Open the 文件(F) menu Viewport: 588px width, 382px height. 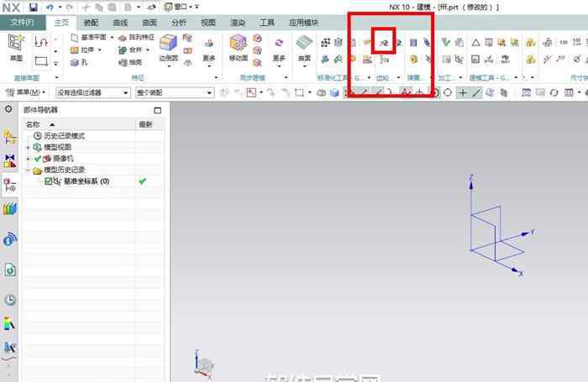pos(22,22)
